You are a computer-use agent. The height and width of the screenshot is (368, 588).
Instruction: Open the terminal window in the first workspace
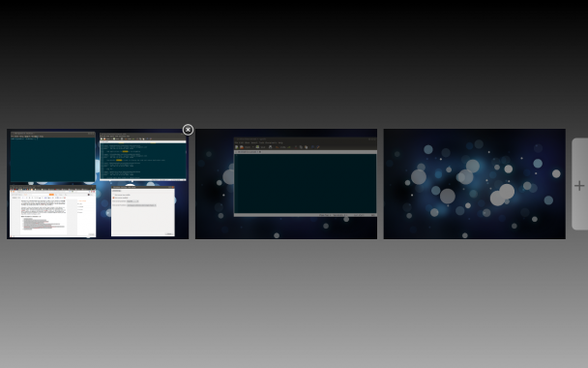tap(53, 157)
